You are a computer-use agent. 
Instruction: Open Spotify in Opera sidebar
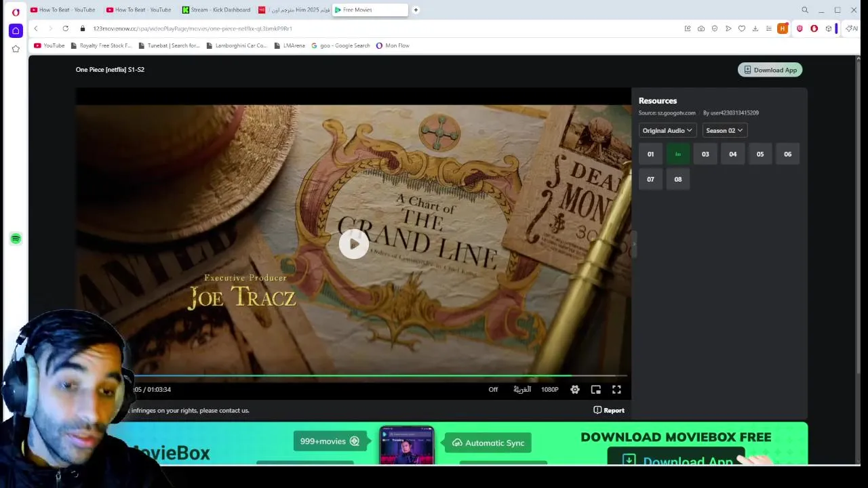click(x=16, y=239)
